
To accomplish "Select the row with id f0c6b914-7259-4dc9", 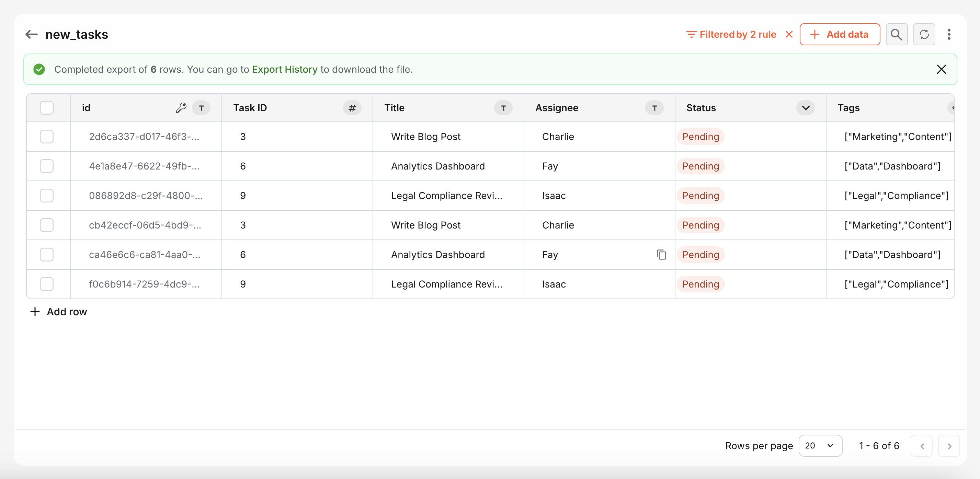I will [x=47, y=284].
